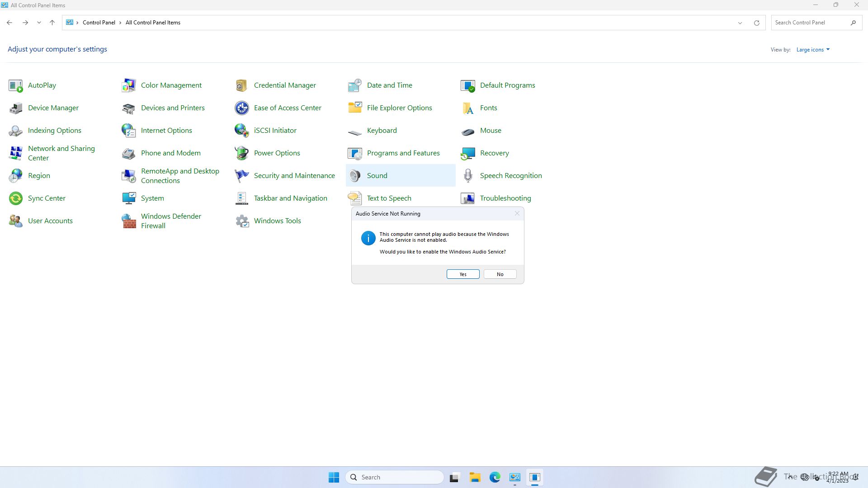
Task: Click the taskbar Search box
Action: [394, 477]
